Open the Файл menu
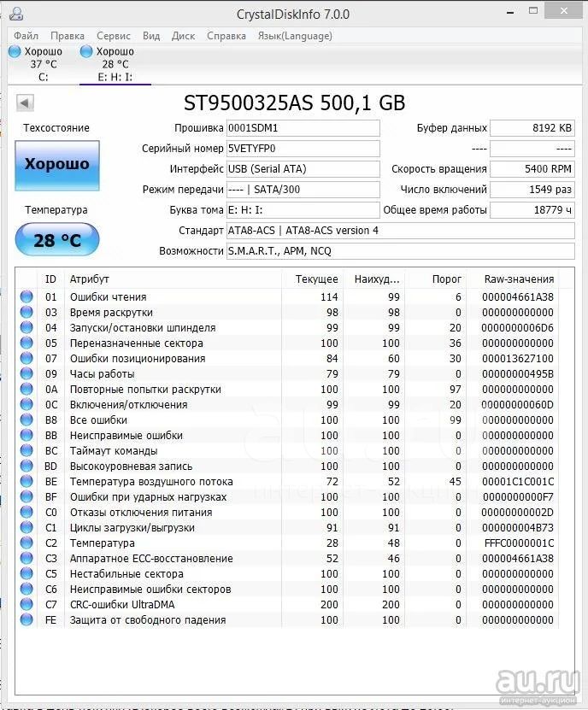 point(26,36)
